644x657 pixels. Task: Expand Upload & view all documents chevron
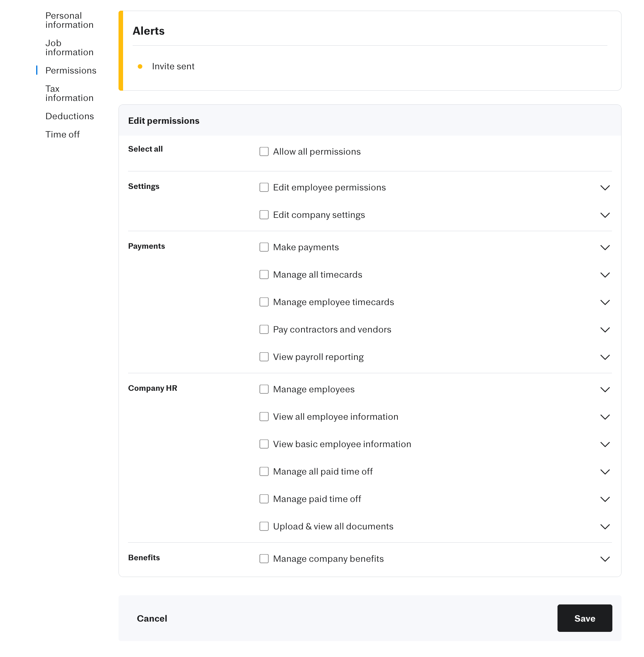605,527
